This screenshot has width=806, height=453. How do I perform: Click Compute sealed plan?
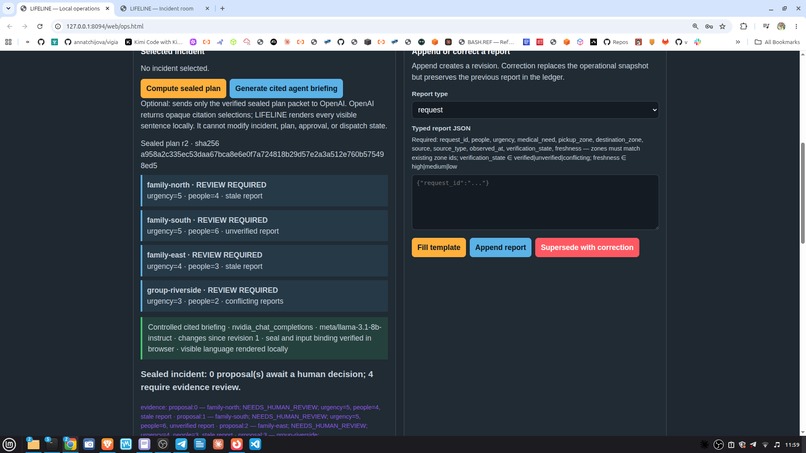click(x=183, y=88)
